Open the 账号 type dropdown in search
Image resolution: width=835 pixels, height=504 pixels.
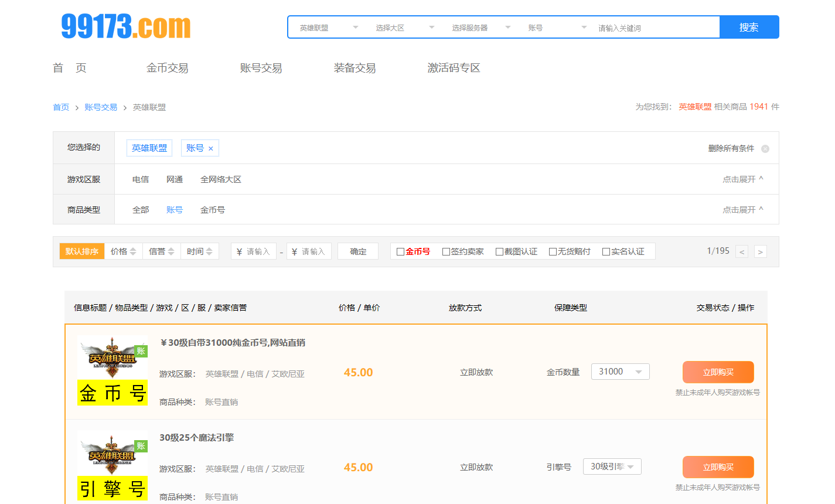(557, 28)
